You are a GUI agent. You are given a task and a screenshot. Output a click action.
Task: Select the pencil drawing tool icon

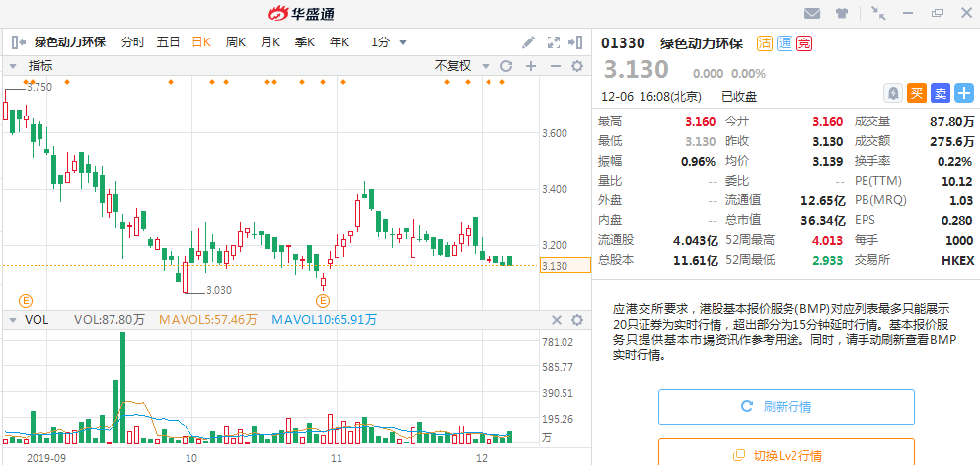529,42
